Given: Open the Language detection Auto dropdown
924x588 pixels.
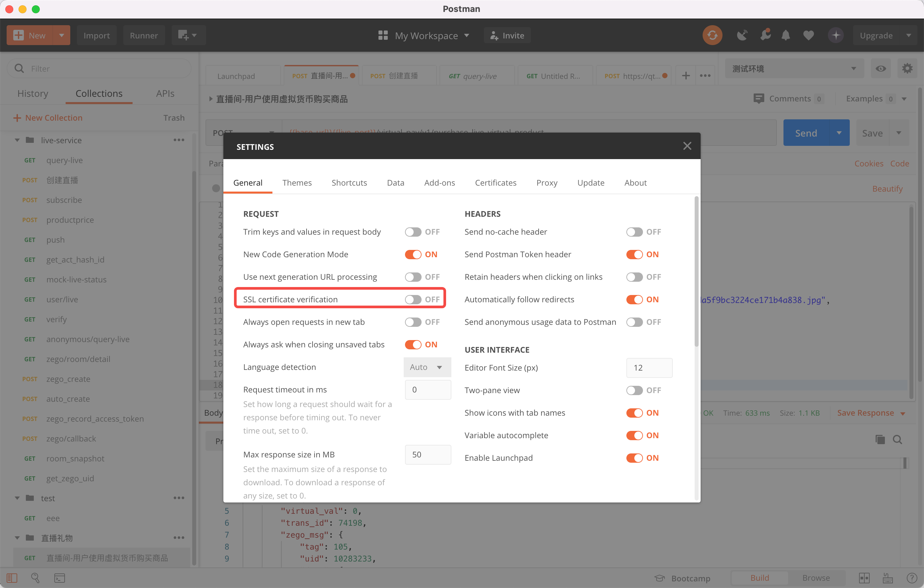Looking at the screenshot, I should pos(427,367).
